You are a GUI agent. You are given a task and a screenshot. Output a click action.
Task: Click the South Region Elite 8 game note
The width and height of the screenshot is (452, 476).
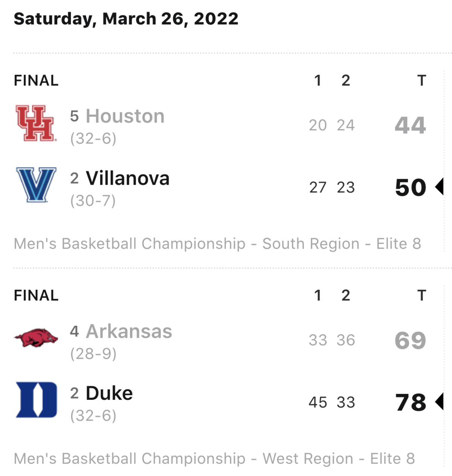[x=217, y=244]
